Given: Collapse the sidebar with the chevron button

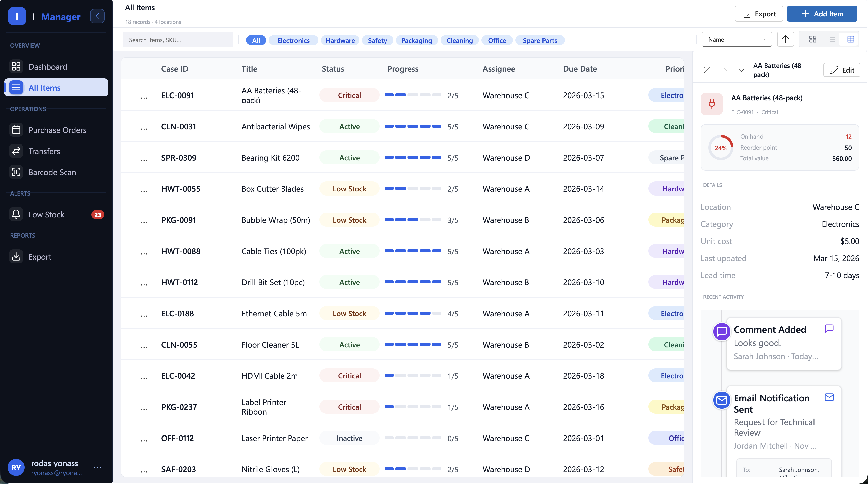Looking at the screenshot, I should [97, 16].
